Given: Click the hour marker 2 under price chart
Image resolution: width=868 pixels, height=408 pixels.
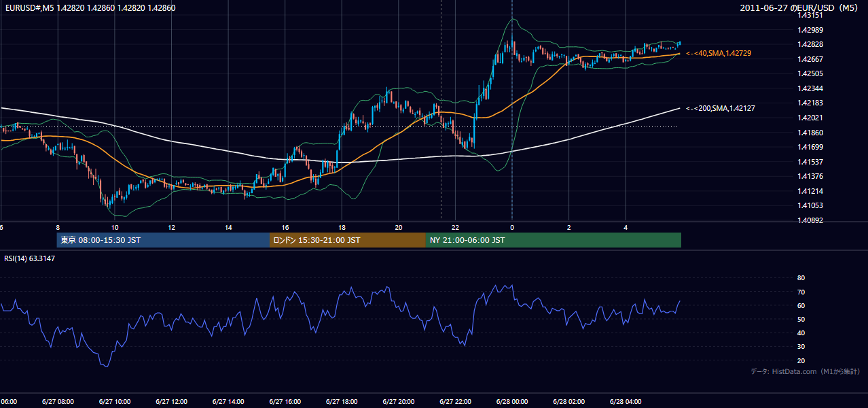Looking at the screenshot, I should point(568,228).
